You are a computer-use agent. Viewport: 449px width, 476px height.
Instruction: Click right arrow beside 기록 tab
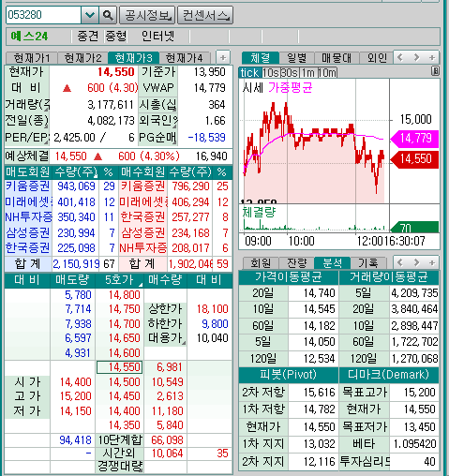point(416,262)
